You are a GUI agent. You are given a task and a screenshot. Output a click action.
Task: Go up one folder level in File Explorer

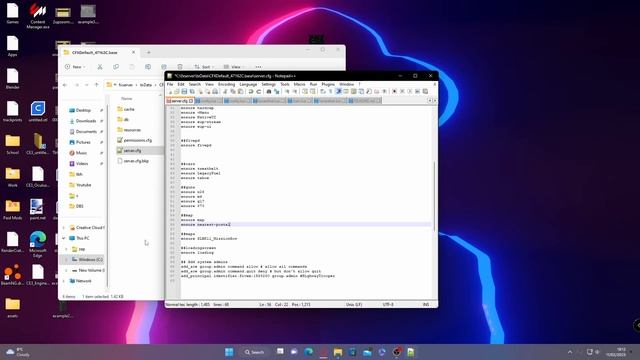[97, 85]
